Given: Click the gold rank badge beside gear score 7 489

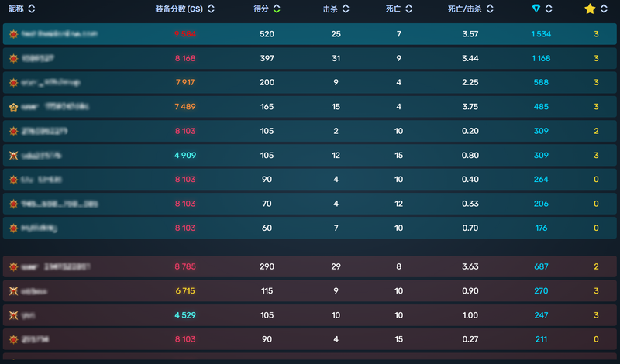Looking at the screenshot, I should (x=13, y=107).
